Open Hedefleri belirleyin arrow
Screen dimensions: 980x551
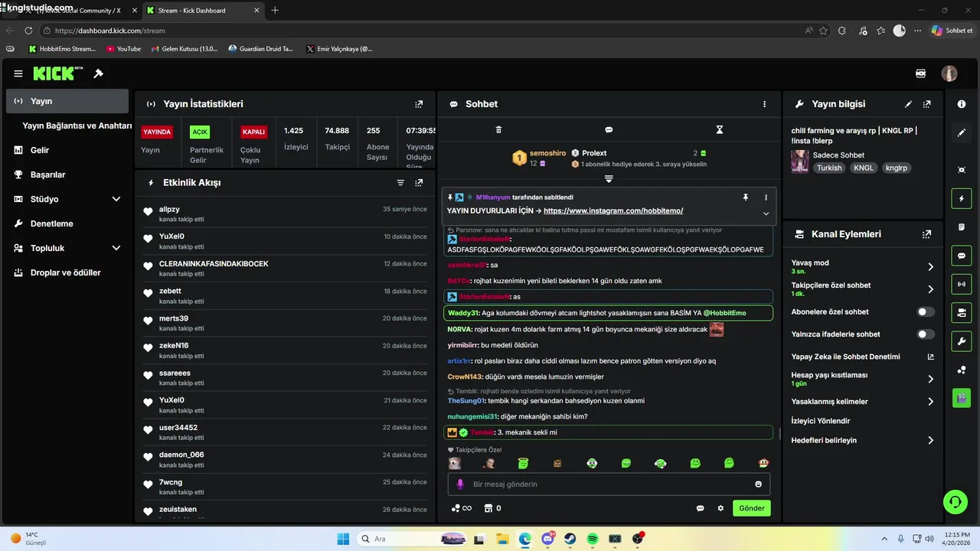click(x=931, y=441)
